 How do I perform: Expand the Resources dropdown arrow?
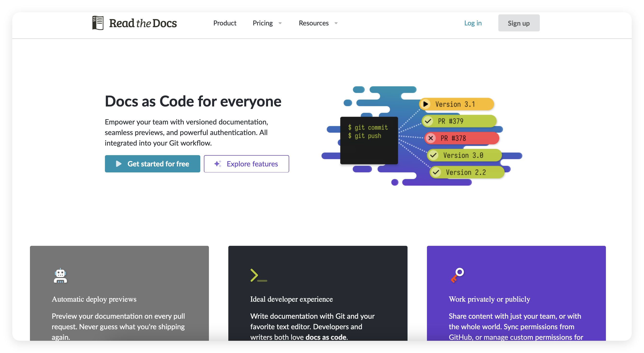[336, 23]
